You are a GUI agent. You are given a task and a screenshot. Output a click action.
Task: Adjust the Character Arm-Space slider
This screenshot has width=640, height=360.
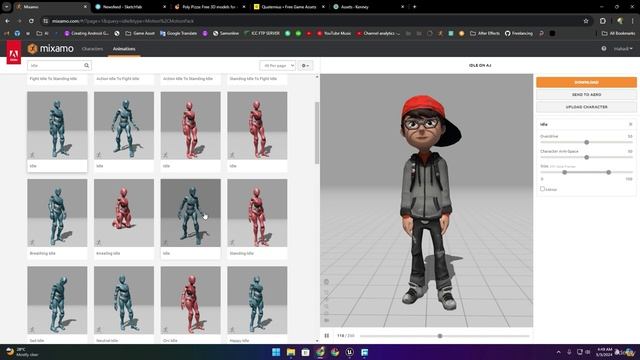point(587,157)
